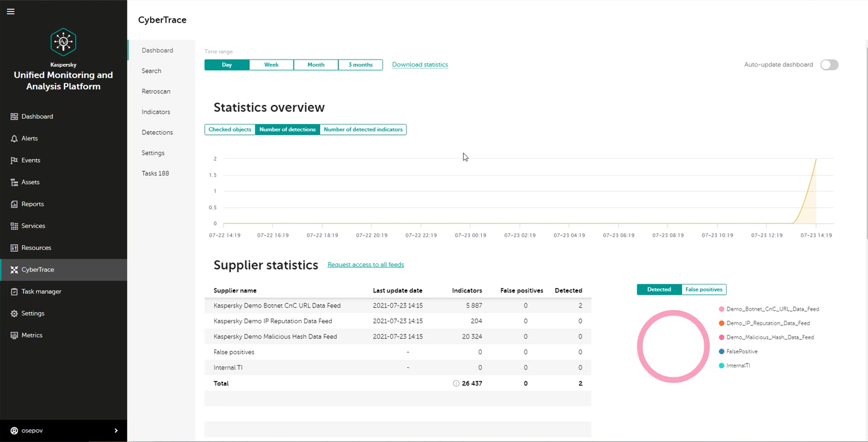Click the hamburger menu icon
This screenshot has width=868, height=442.
point(11,11)
